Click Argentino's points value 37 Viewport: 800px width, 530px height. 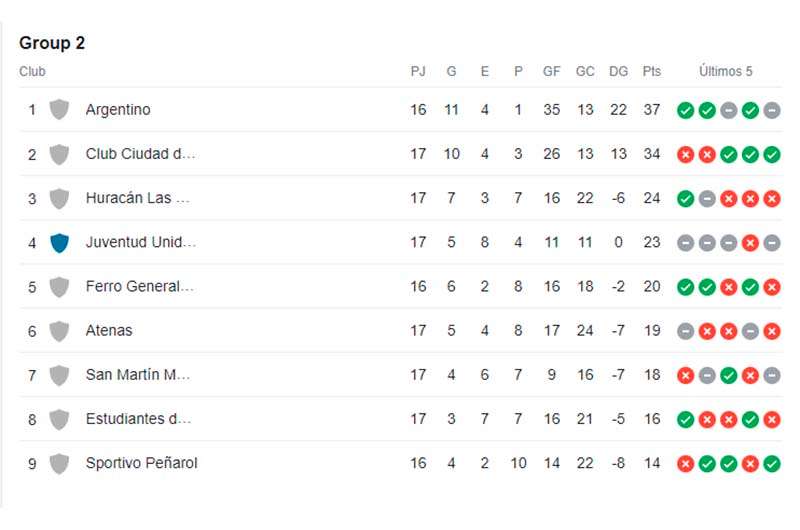[652, 110]
